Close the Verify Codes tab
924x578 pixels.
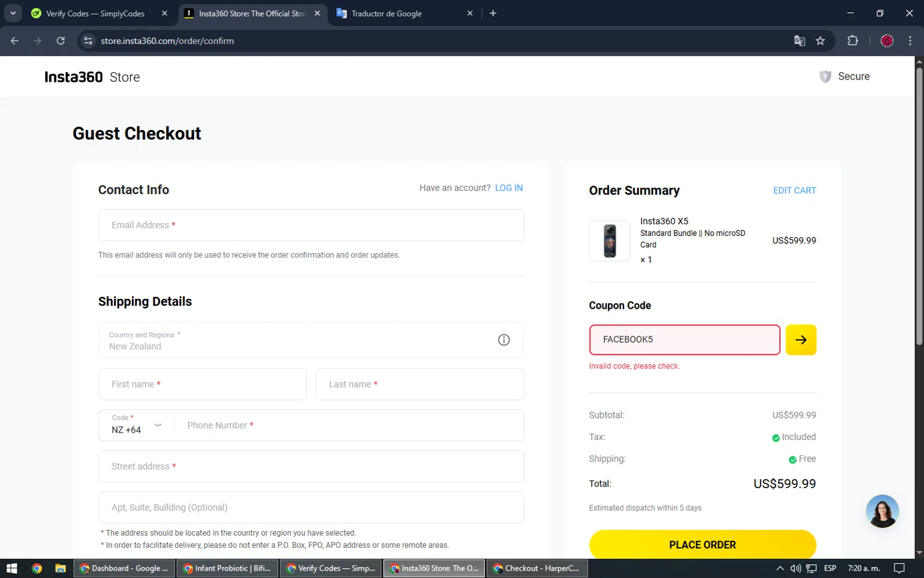(x=164, y=13)
